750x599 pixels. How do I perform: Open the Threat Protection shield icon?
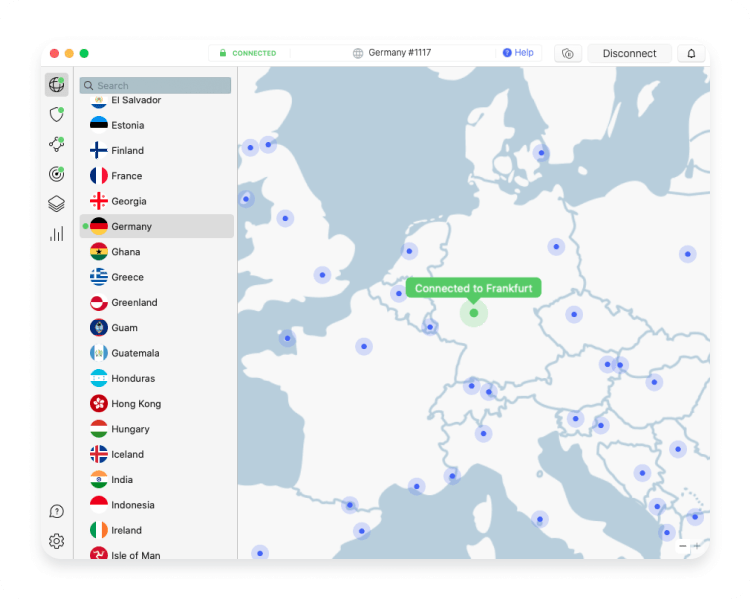click(56, 114)
